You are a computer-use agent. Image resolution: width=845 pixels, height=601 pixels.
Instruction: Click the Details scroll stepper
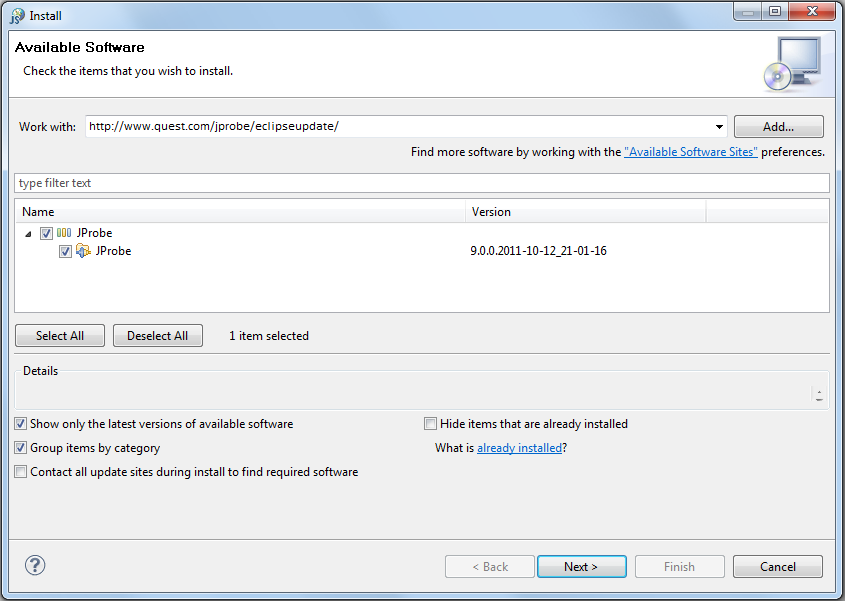coord(819,395)
